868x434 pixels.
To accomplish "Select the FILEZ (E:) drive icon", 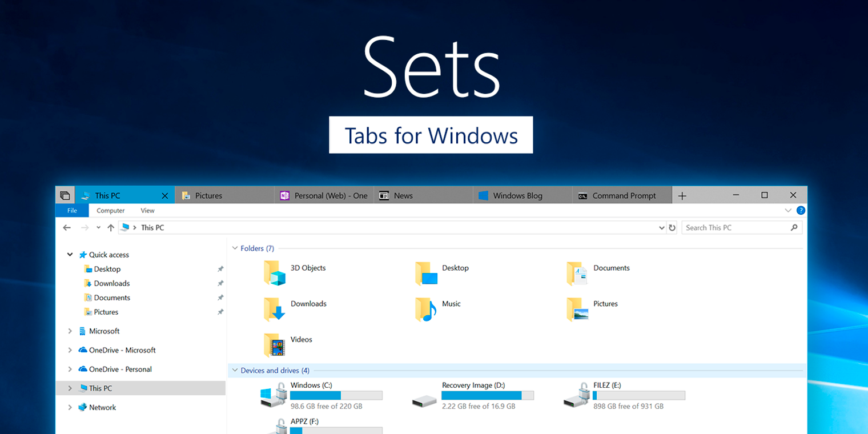I will coord(576,395).
